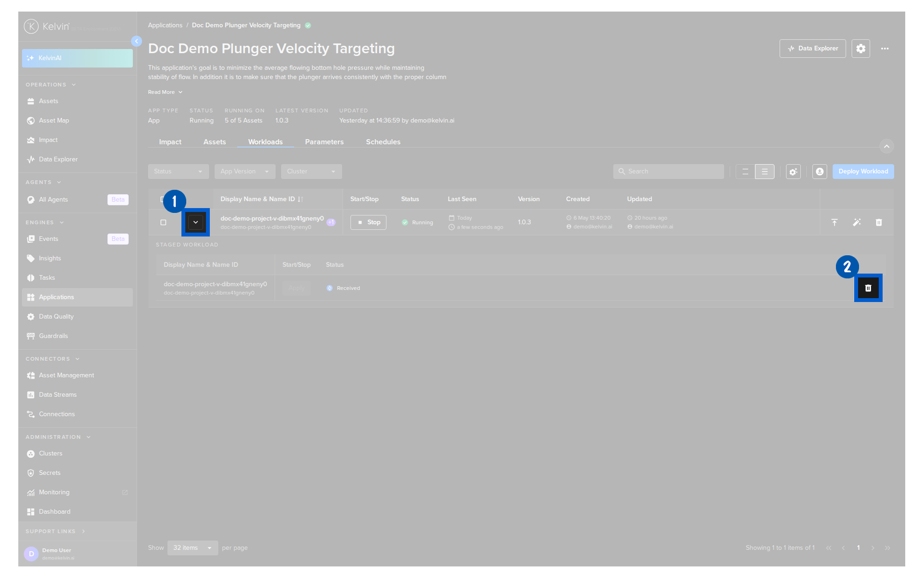The height and width of the screenshot is (578, 924).
Task: Open Asset Management connector
Action: [77, 375]
